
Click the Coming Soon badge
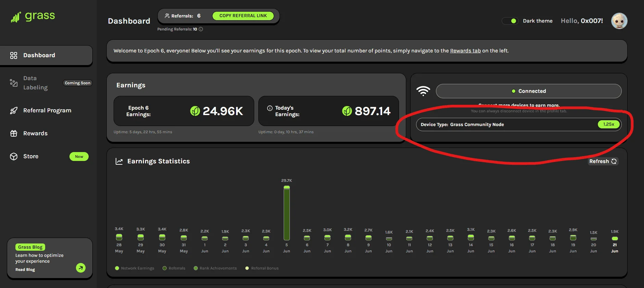[x=78, y=83]
